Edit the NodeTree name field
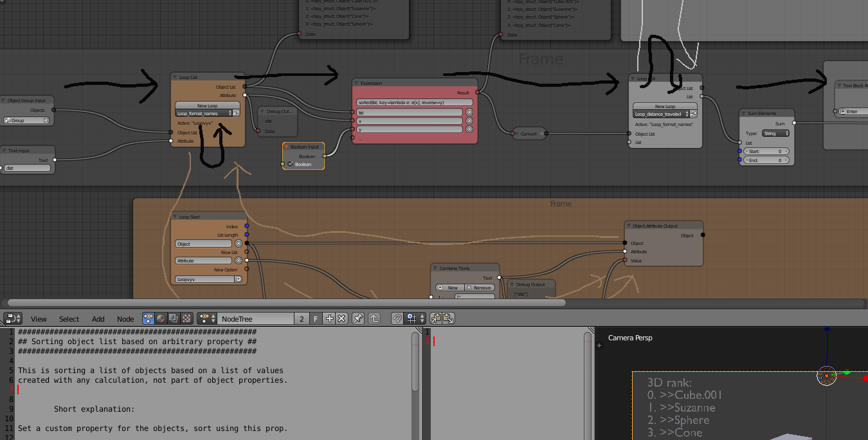This screenshot has width=868, height=440. click(255, 318)
